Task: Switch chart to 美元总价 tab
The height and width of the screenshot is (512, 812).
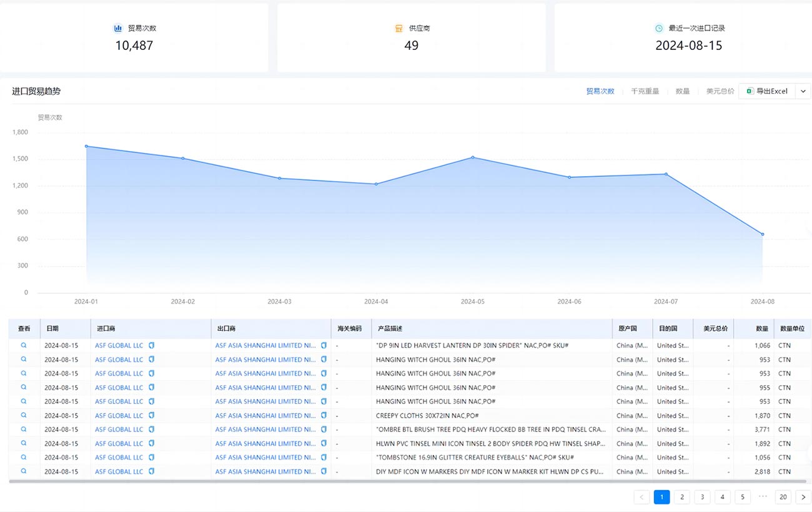Action: 720,91
